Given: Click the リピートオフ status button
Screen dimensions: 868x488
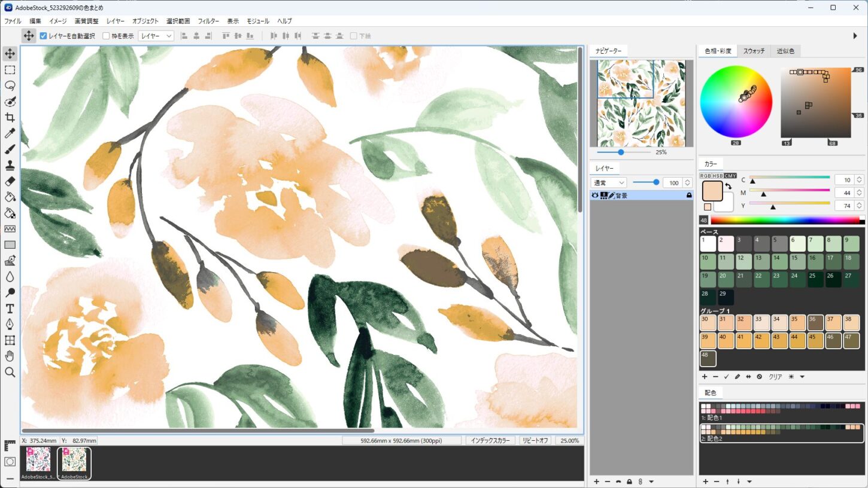Looking at the screenshot, I should 535,441.
